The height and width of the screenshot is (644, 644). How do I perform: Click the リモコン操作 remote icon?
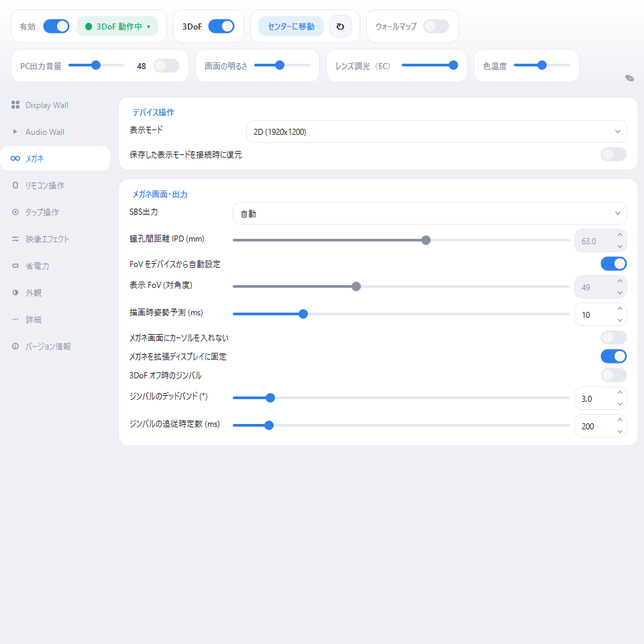15,185
